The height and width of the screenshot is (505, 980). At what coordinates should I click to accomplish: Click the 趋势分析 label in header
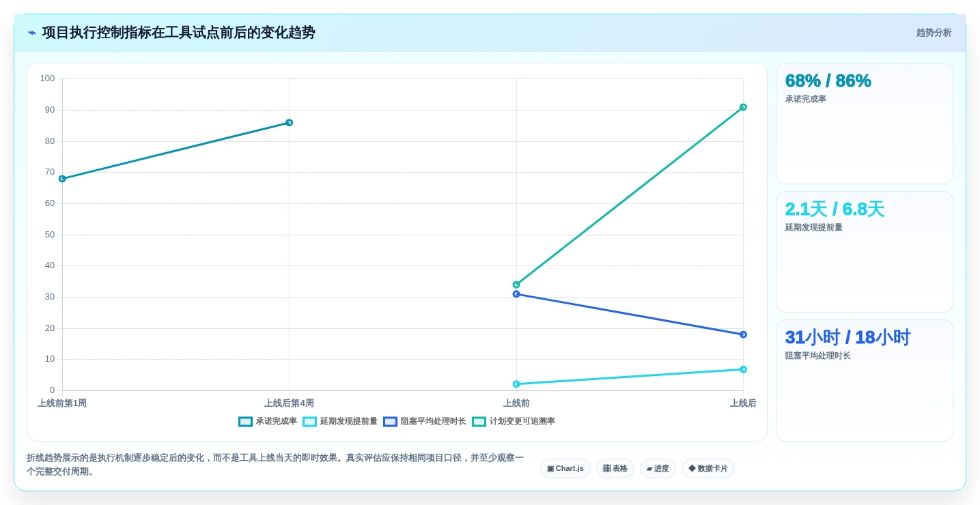coord(934,33)
